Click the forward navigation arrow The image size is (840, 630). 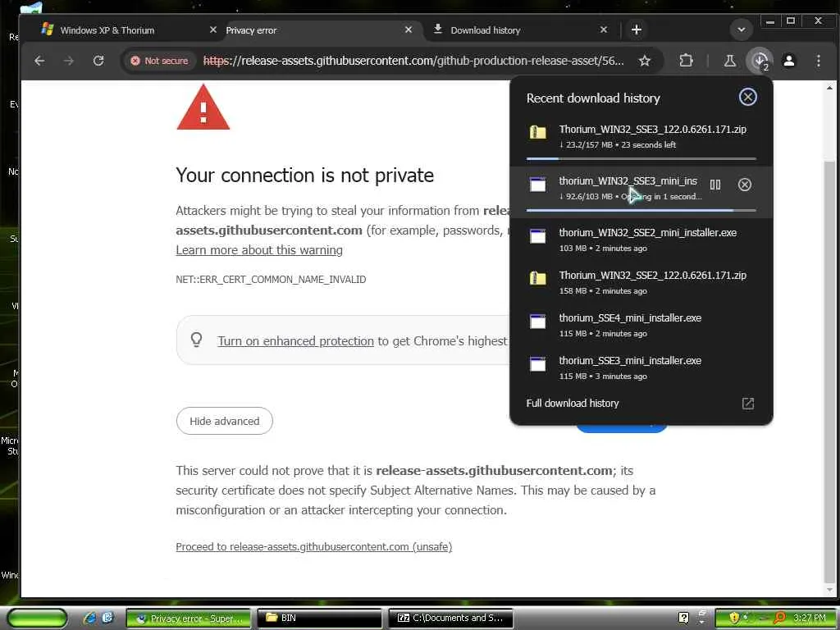69,61
